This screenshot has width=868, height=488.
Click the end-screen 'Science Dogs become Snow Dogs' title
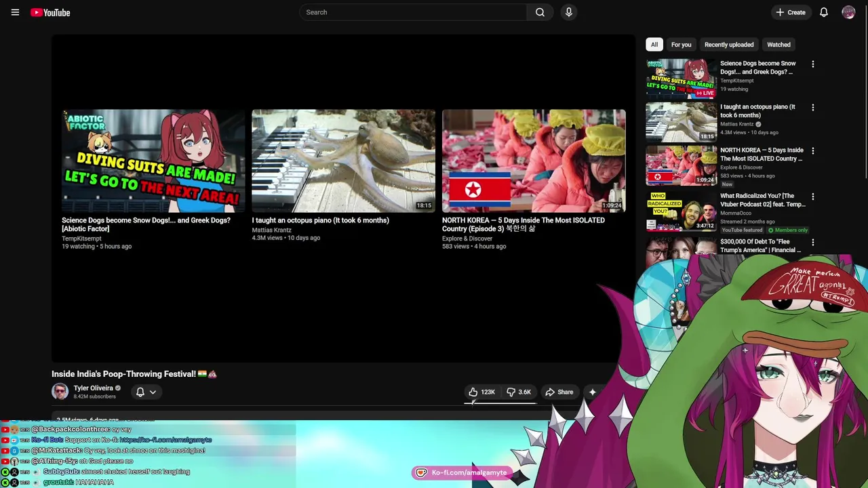(146, 224)
